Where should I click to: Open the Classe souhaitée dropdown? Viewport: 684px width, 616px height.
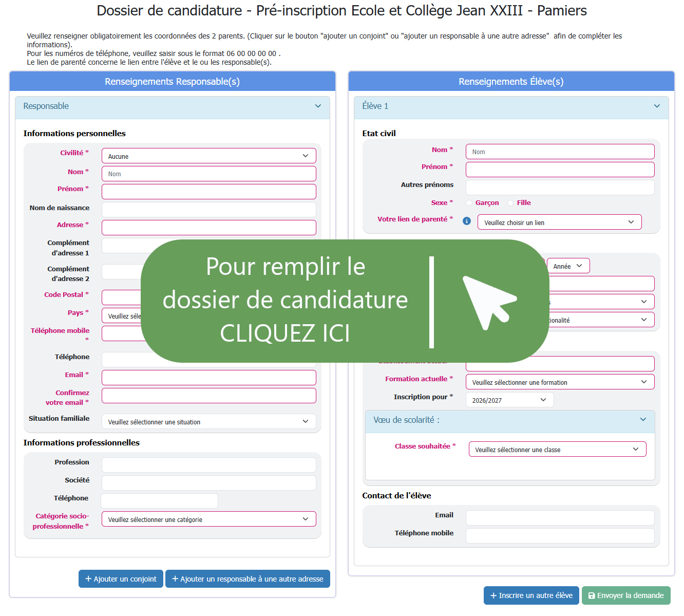[557, 450]
